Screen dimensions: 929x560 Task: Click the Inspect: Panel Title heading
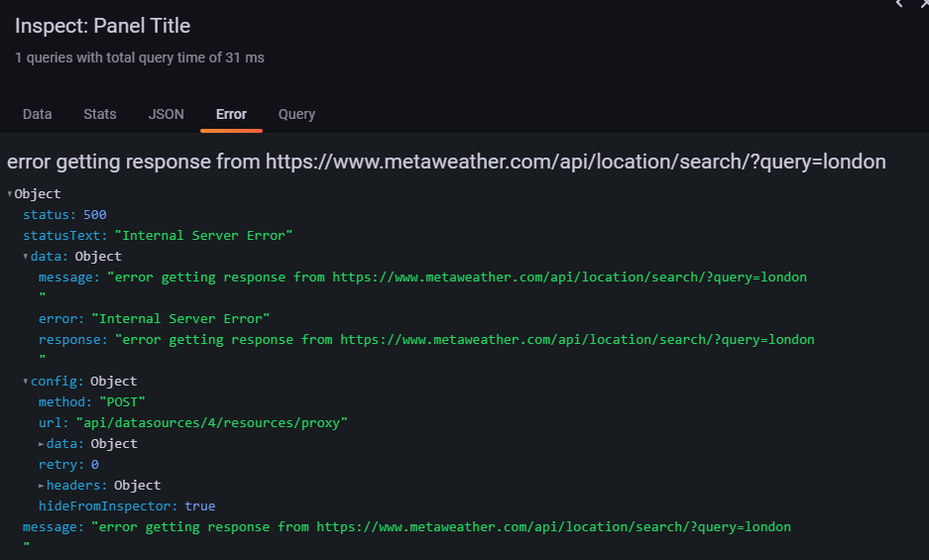coord(102,26)
